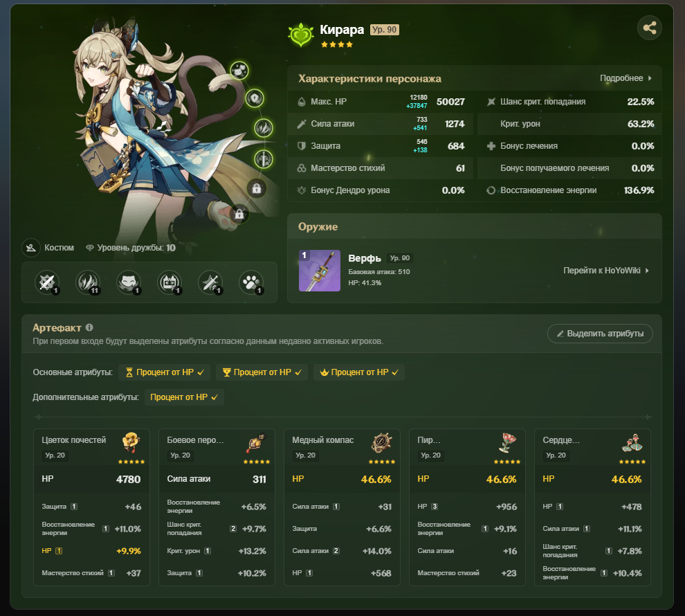Open the second constellation node icon
The image size is (685, 616).
(x=254, y=98)
